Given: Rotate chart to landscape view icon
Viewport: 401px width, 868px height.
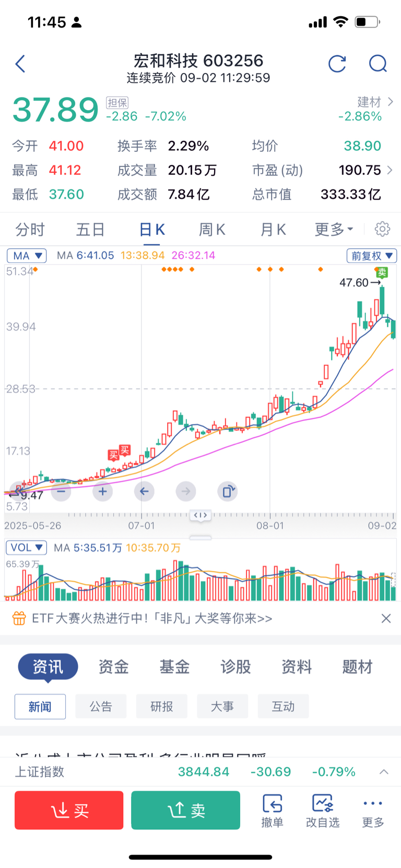Looking at the screenshot, I should pos(228,491).
